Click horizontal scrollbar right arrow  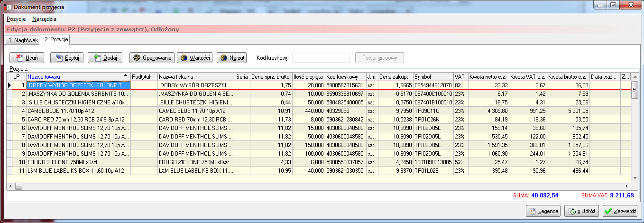(626, 186)
